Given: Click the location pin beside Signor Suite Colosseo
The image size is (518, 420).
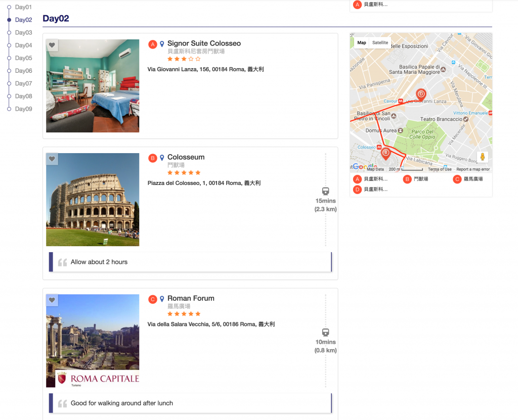Looking at the screenshot, I should click(x=162, y=44).
